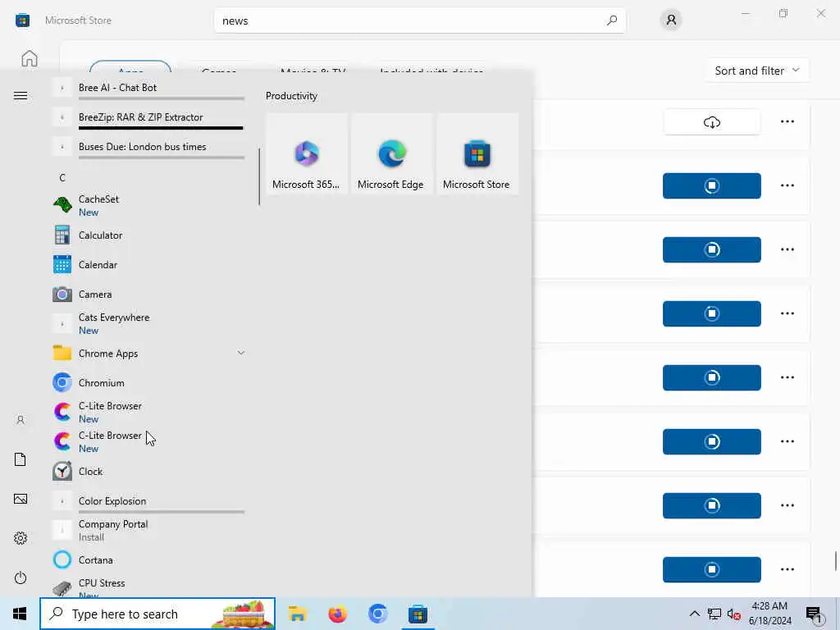
Task: Click the Productivity group heading
Action: [291, 96]
